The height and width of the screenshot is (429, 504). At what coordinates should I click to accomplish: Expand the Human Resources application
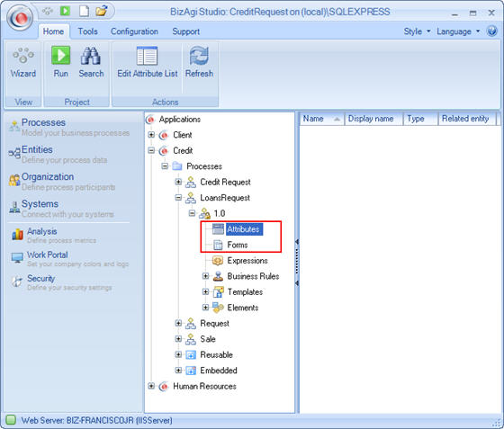point(151,387)
